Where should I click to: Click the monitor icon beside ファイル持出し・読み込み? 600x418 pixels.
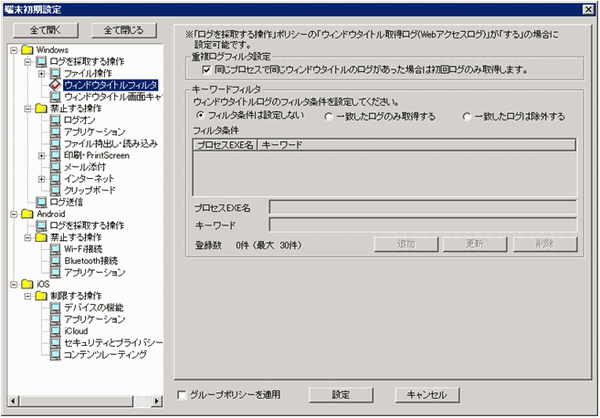[55, 144]
